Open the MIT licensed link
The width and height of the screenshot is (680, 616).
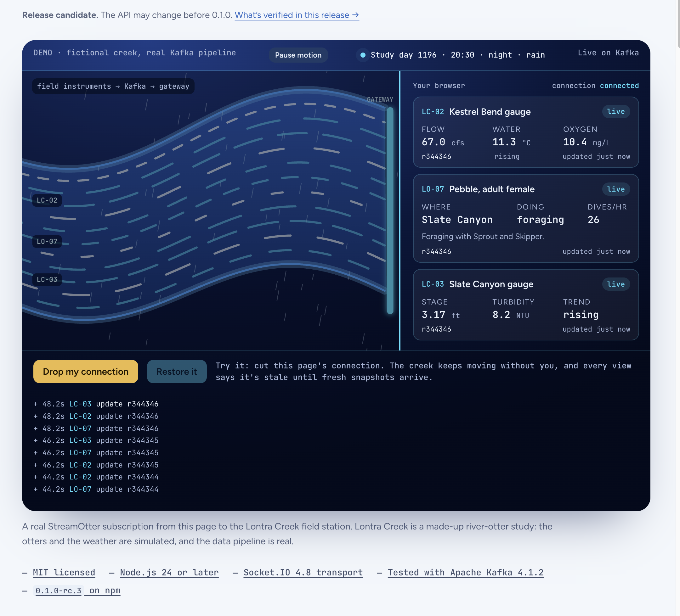[x=64, y=573]
